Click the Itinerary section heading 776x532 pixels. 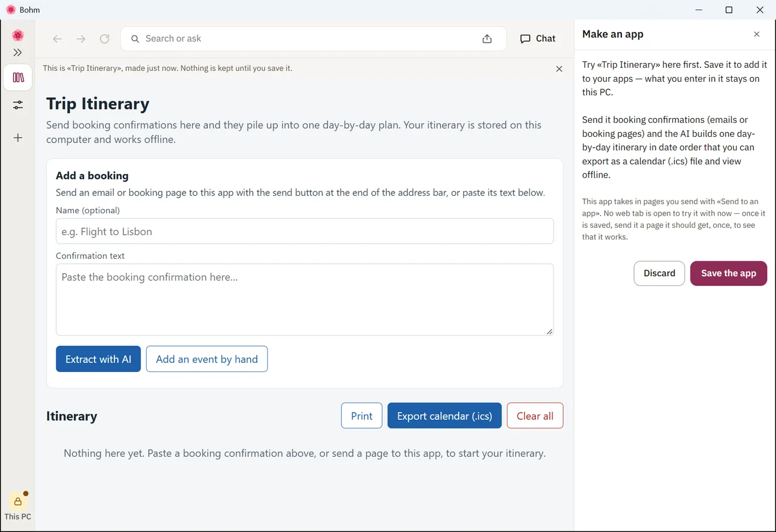[72, 416]
